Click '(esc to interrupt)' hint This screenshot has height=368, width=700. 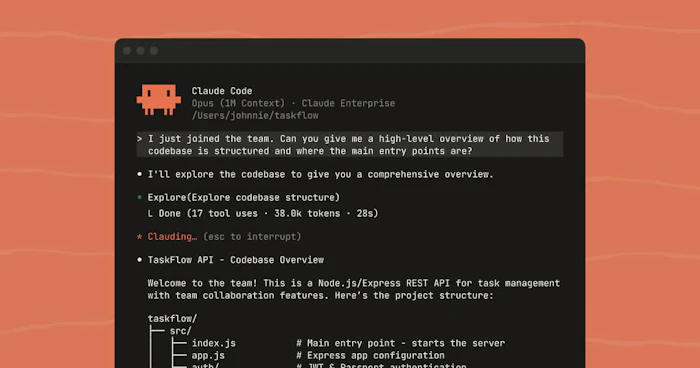click(x=252, y=236)
